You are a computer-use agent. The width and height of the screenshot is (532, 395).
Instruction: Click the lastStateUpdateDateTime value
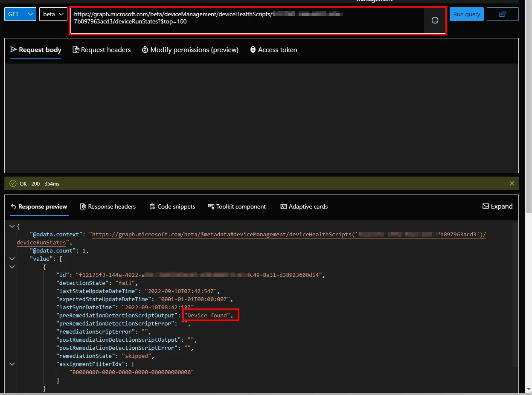[181, 291]
